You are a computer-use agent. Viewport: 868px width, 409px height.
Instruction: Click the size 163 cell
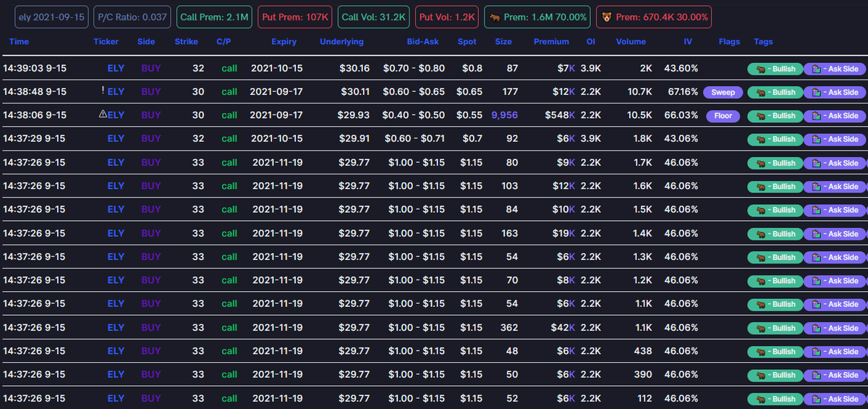click(510, 233)
